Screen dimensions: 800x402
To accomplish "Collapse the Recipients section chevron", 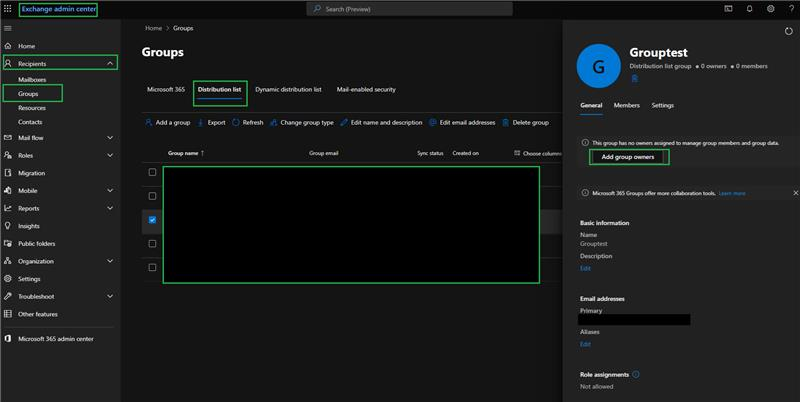I will [110, 63].
